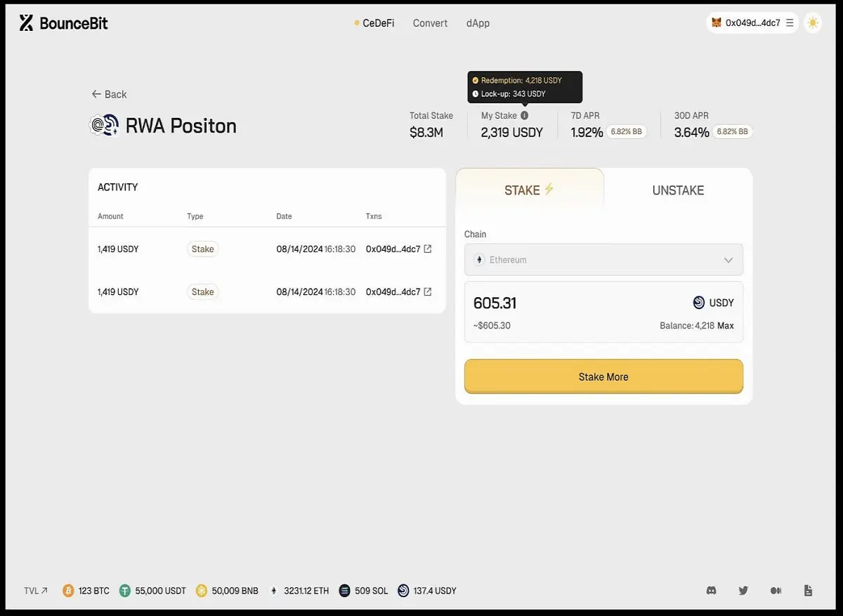Open the CeDeFi nav item
Screen dimensions: 843x616
coord(374,23)
